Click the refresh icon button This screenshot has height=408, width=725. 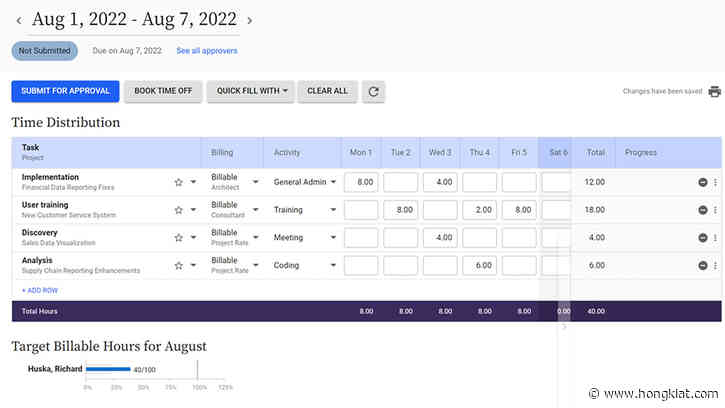[x=373, y=91]
